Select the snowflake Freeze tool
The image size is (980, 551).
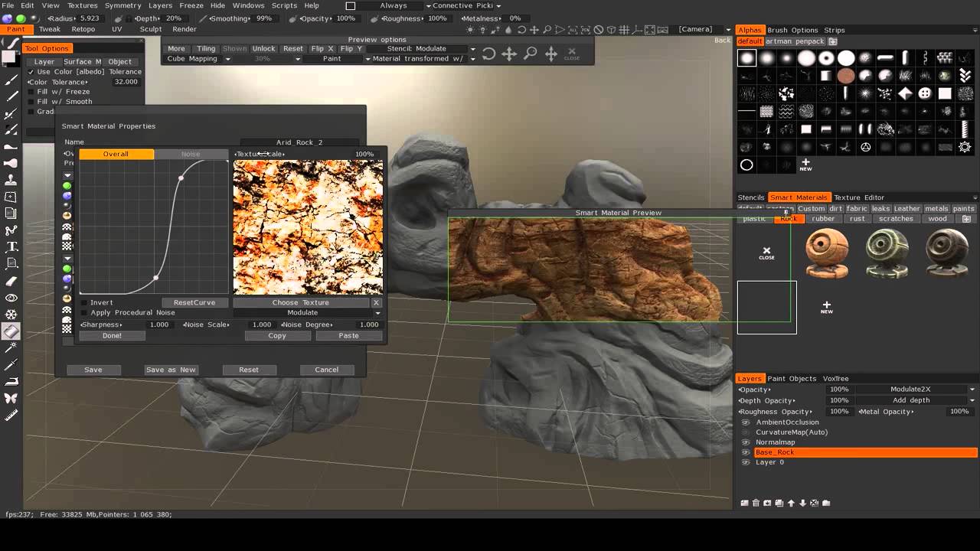coord(11,315)
